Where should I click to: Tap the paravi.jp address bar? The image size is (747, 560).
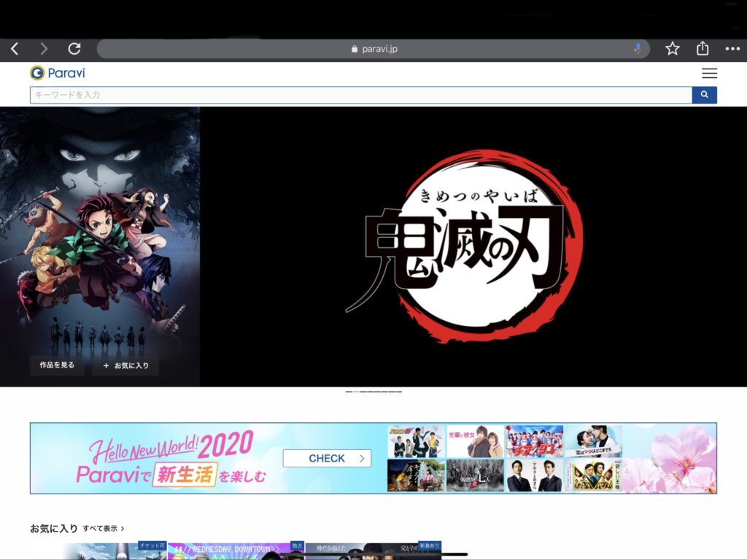pos(373,49)
